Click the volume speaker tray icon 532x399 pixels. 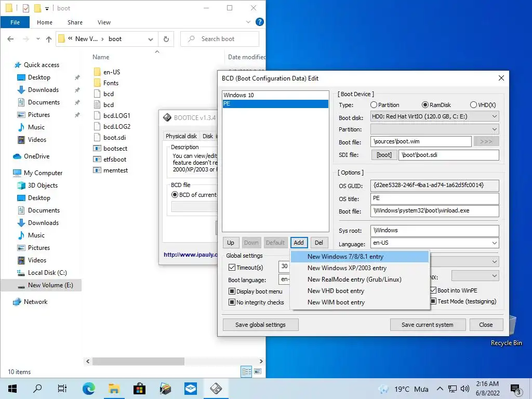465,389
